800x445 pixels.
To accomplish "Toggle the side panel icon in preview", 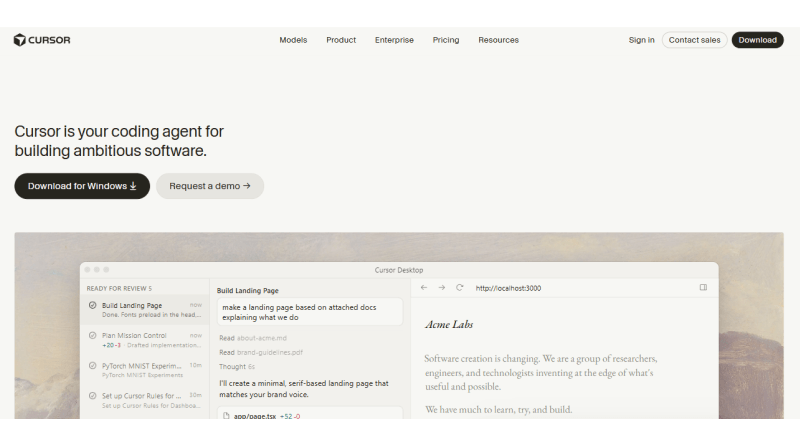I will 703,288.
